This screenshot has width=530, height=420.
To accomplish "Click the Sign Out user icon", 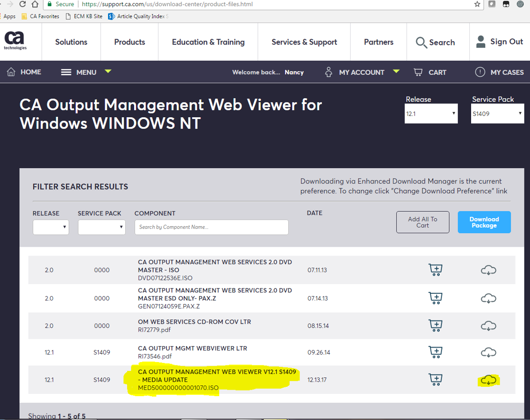I will click(x=480, y=42).
